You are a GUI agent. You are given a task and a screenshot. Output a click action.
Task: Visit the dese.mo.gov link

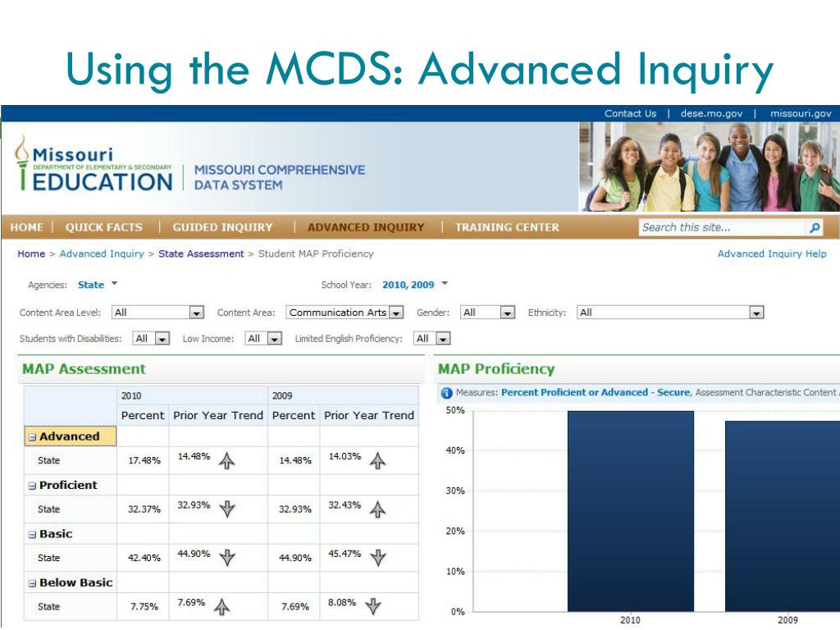(711, 113)
